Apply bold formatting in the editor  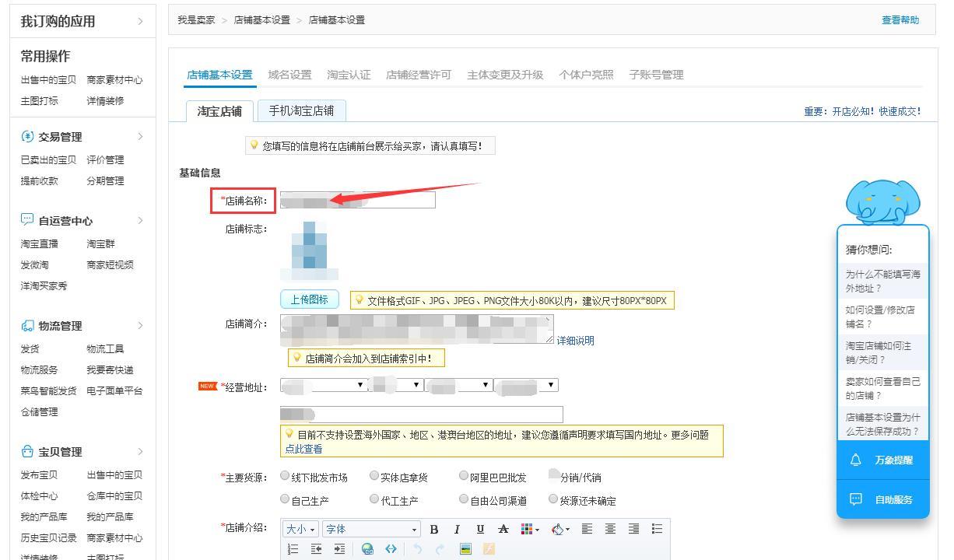click(434, 529)
